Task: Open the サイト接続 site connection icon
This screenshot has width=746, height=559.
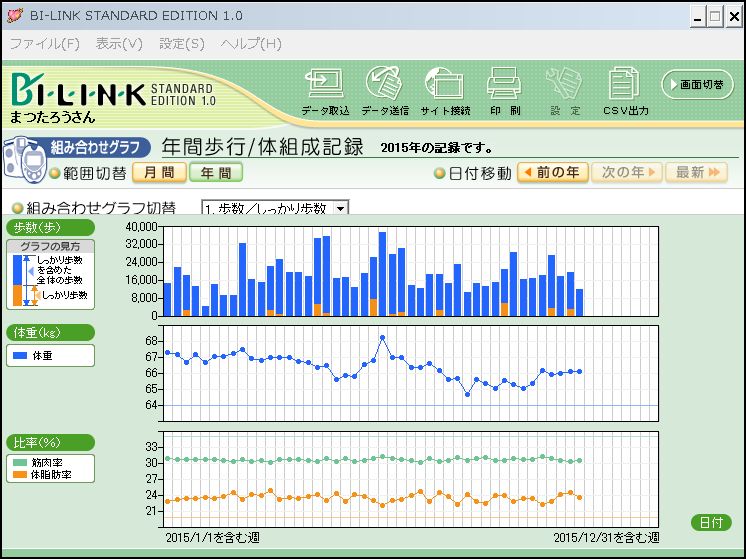Action: [444, 85]
